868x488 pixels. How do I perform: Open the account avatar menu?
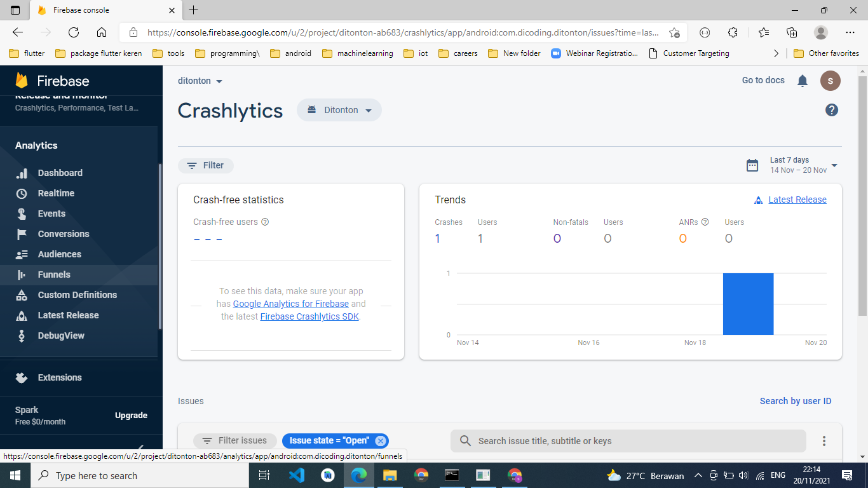[x=831, y=81]
